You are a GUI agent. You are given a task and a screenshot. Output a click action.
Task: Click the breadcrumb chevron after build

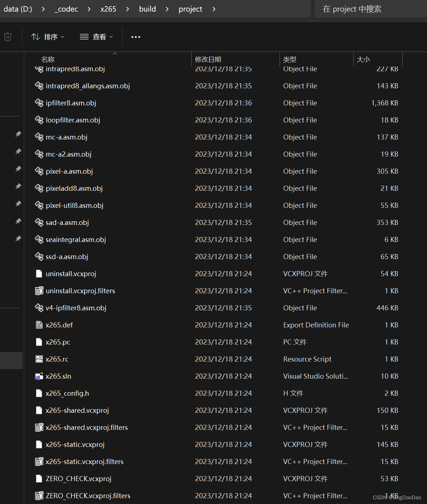(x=167, y=9)
